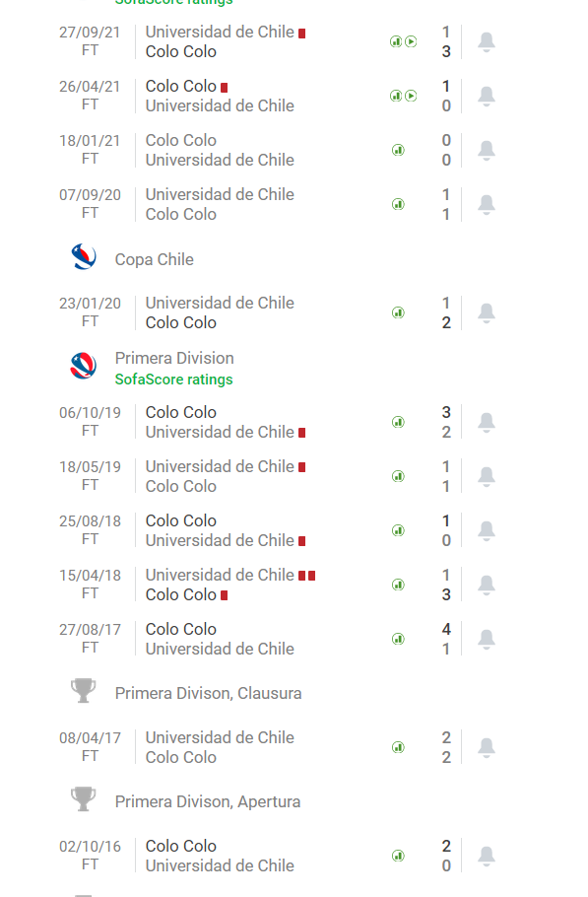Click red card indicator beside Universidad de Chile 15/04/18
This screenshot has width=588, height=897.
click(x=301, y=574)
